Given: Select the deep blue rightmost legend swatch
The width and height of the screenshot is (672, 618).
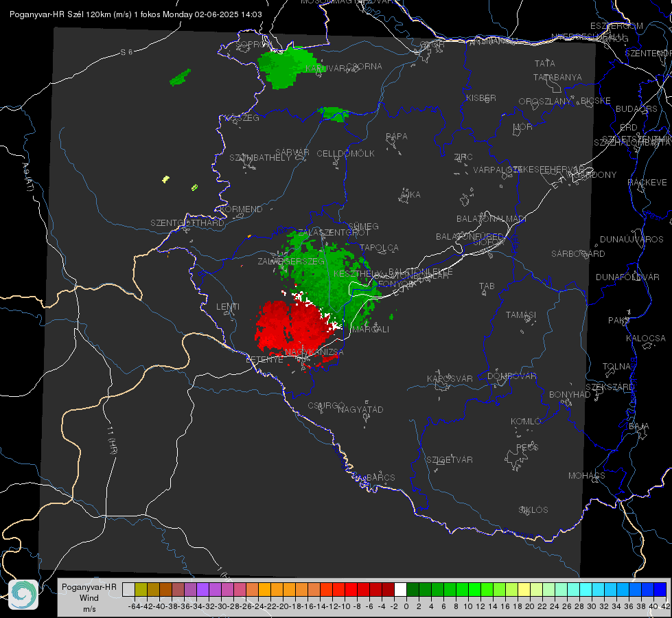Looking at the screenshot, I should click(x=660, y=589).
